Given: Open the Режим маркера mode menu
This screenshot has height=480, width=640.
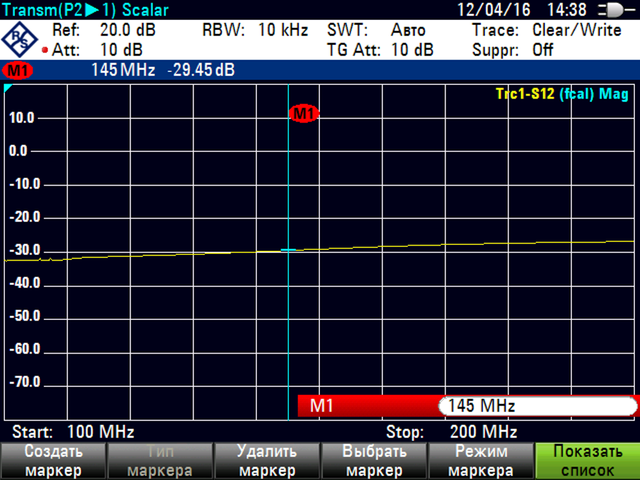Looking at the screenshot, I should [x=480, y=460].
